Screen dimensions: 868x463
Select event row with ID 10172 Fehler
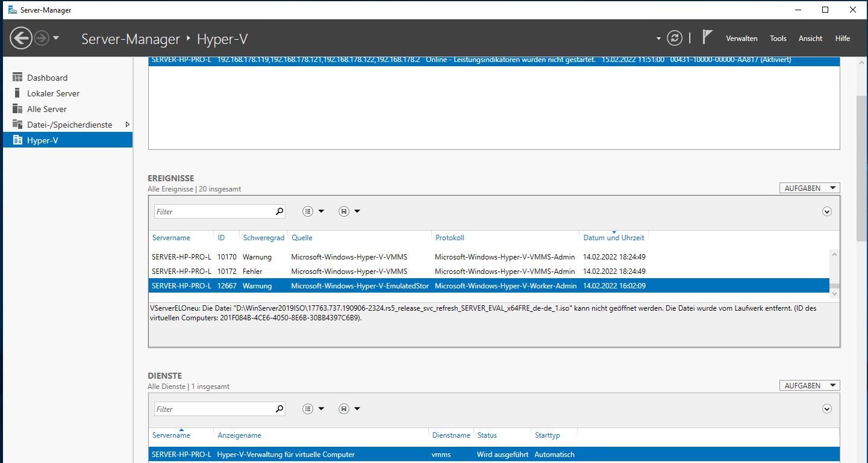[489, 272]
